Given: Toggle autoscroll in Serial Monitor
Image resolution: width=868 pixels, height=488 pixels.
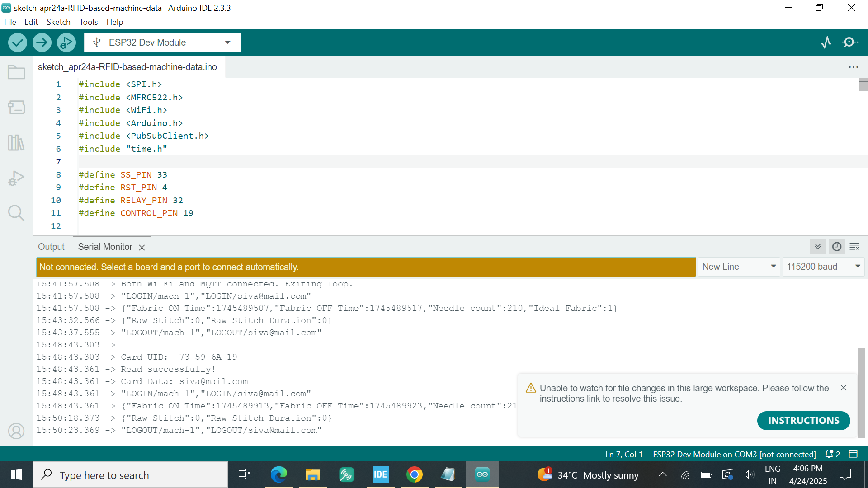Looking at the screenshot, I should click(x=817, y=247).
